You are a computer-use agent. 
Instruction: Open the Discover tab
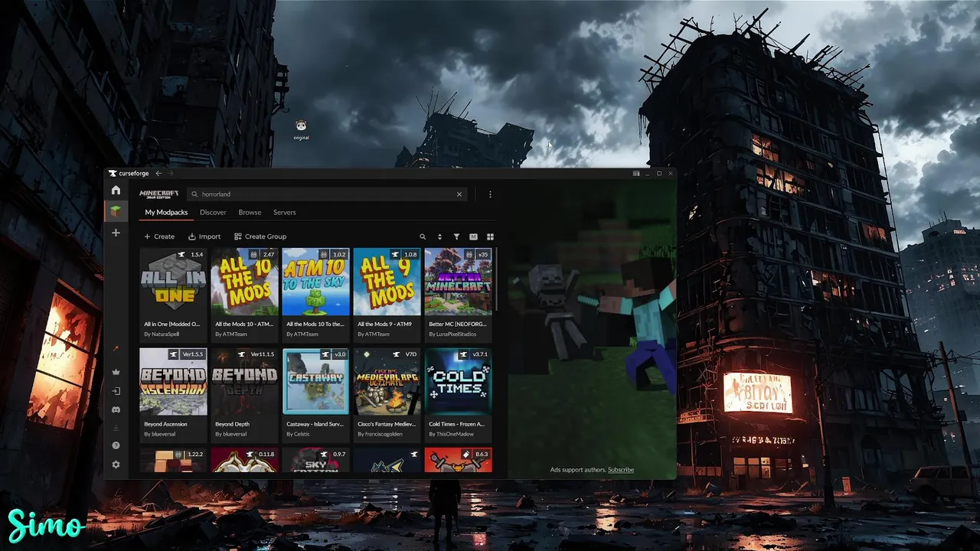click(213, 212)
